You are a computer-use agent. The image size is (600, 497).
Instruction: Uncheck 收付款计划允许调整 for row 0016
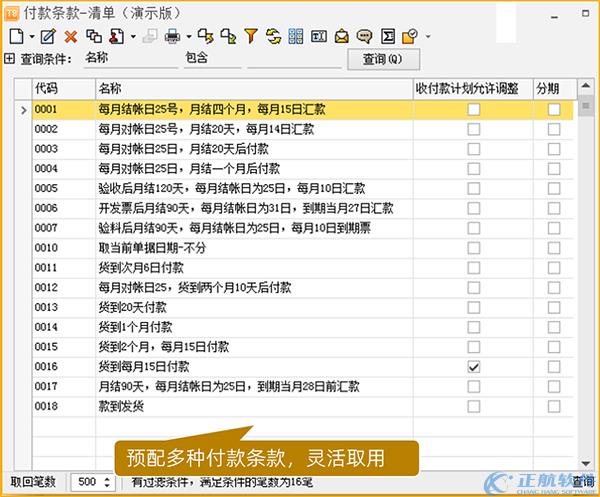tap(474, 367)
